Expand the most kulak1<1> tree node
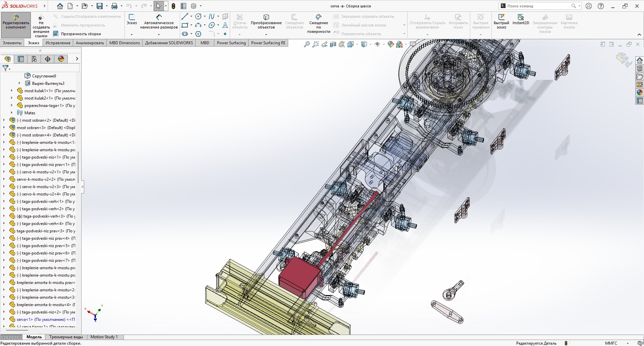Image resolution: width=644 pixels, height=346 pixels. (x=12, y=91)
